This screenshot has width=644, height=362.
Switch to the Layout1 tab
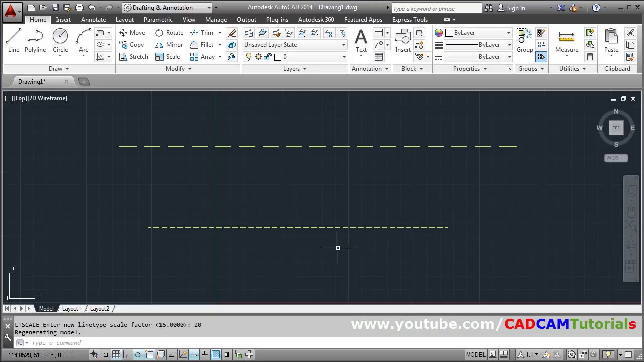pos(71,309)
